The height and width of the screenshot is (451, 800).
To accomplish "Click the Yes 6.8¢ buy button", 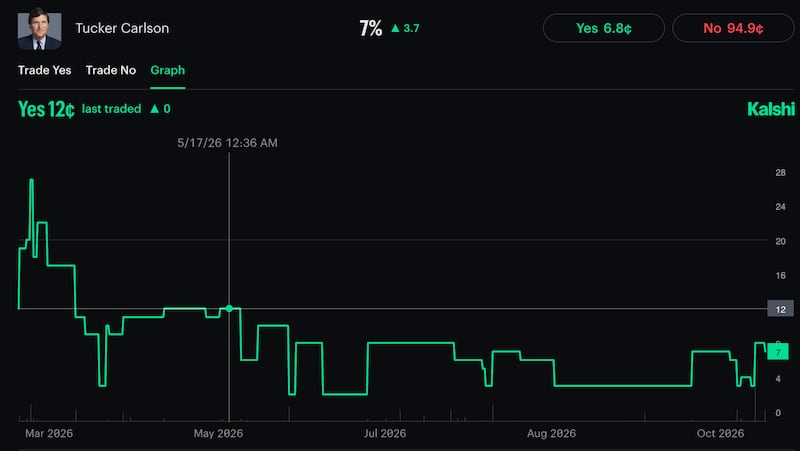I will (604, 28).
